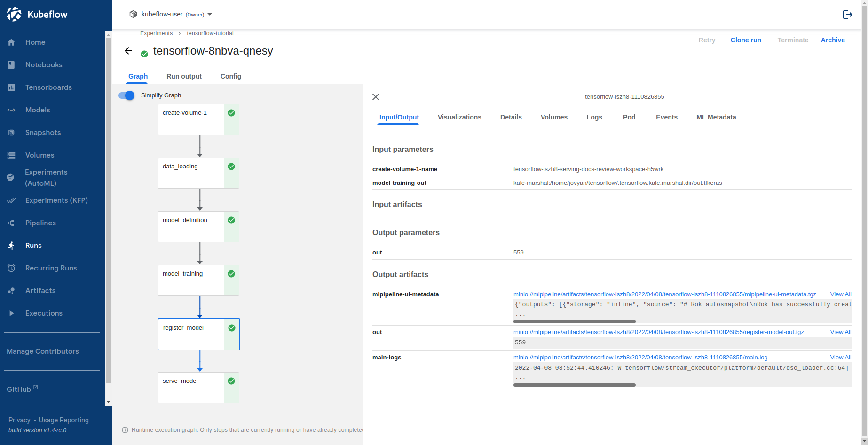This screenshot has width=868, height=445.
Task: Click View All for out artifact
Action: point(841,332)
